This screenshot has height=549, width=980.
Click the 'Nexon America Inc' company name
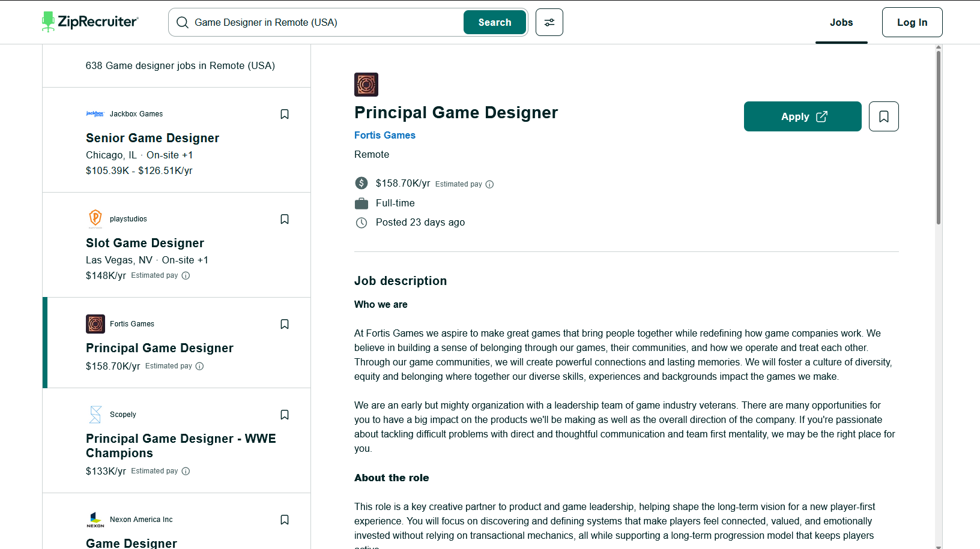pyautogui.click(x=141, y=520)
